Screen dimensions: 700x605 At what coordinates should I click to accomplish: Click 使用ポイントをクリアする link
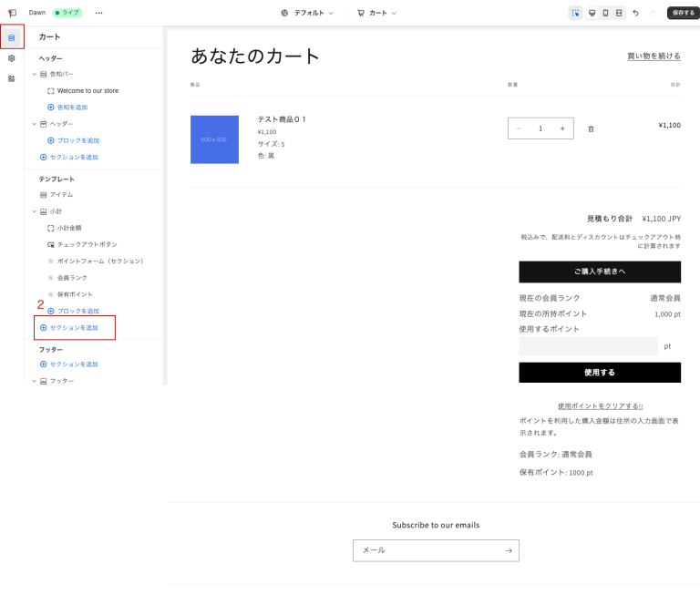[x=600, y=406]
